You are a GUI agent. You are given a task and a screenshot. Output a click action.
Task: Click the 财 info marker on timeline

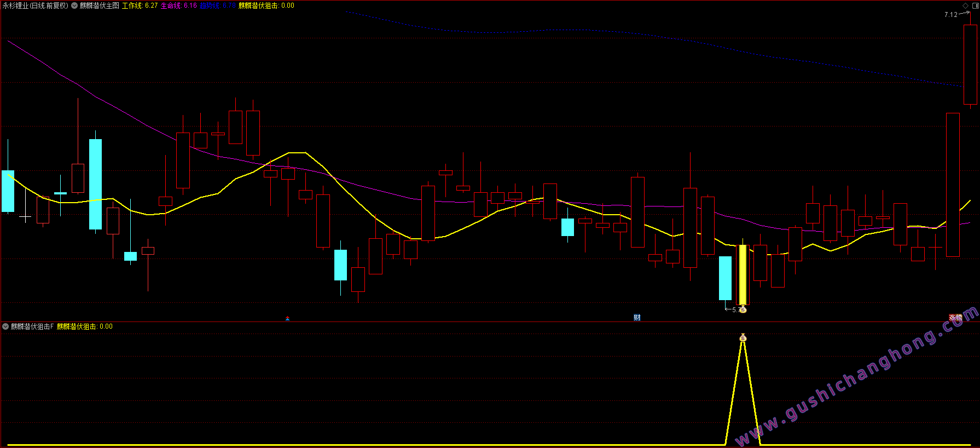tap(637, 318)
